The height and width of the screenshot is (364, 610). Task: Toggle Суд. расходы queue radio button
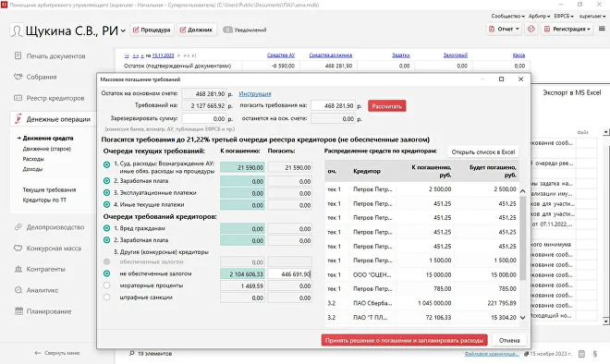[x=106, y=164]
